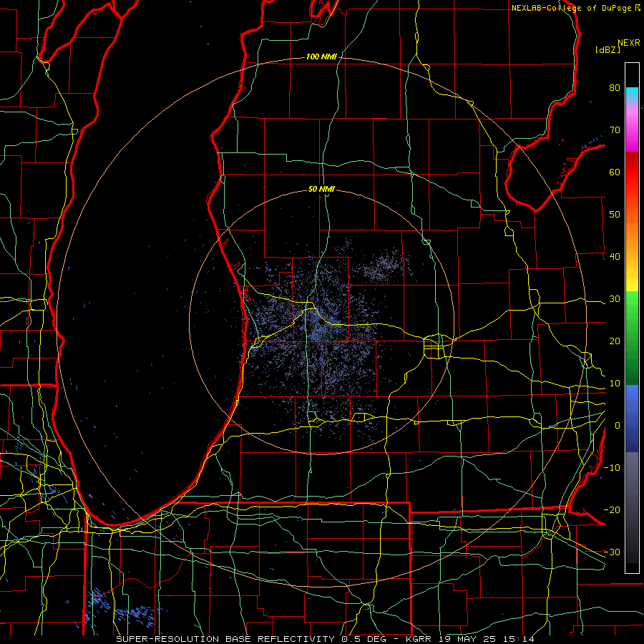Screen dimensions: 644x644
Task: Click the 70 value on the dBZ scale
Action: pyautogui.click(x=615, y=130)
